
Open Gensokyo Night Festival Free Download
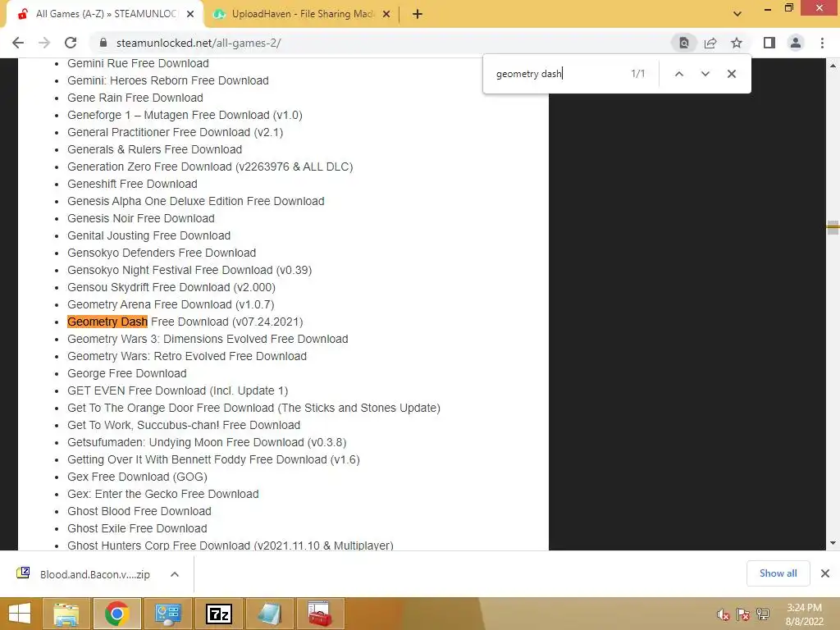tap(189, 270)
